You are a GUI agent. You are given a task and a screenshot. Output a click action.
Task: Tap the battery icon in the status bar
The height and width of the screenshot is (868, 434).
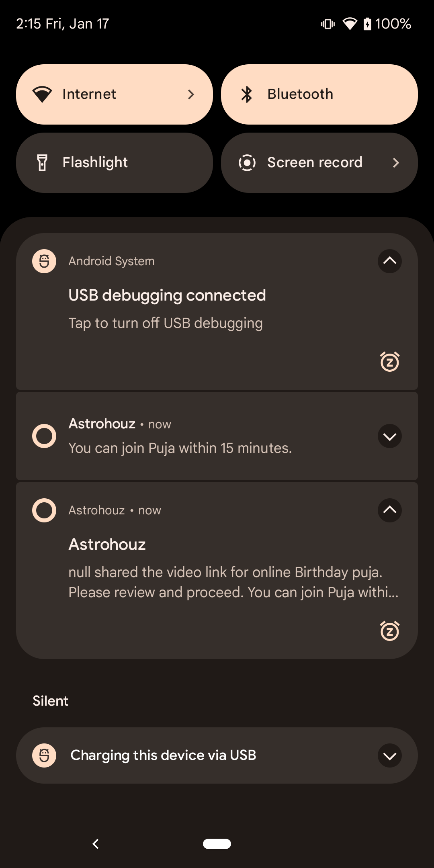pyautogui.click(x=367, y=24)
